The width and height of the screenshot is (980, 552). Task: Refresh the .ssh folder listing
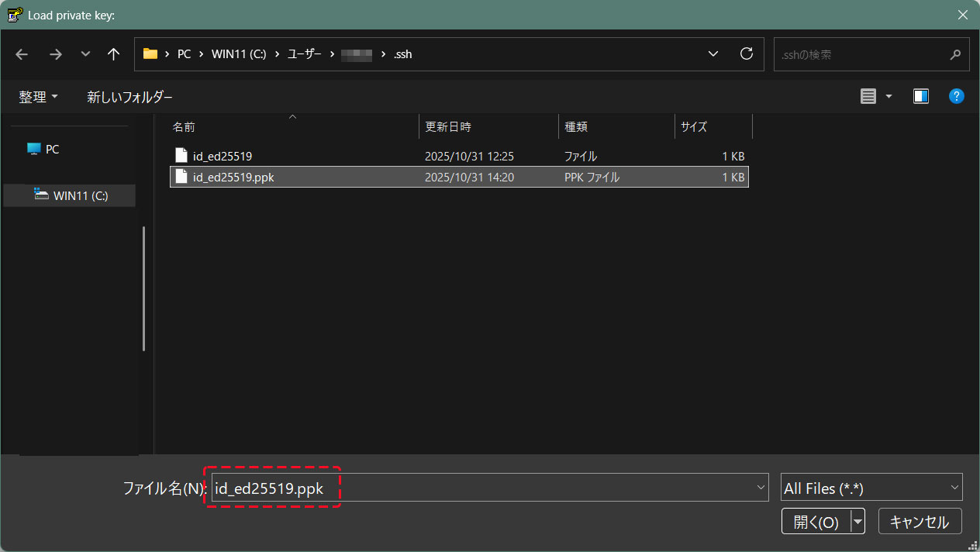[x=747, y=53]
